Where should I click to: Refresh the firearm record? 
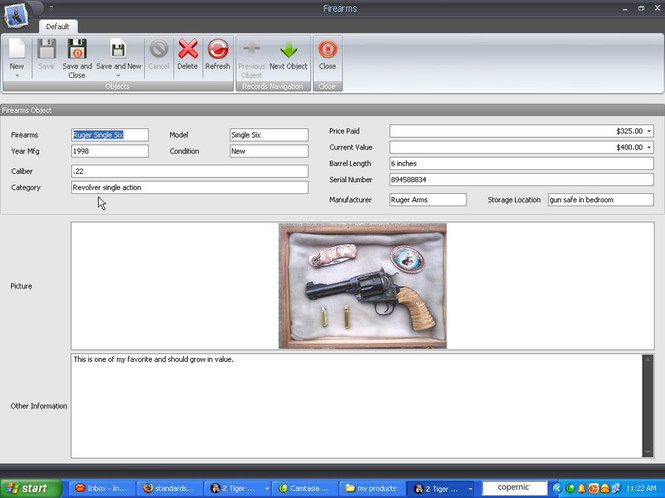(218, 54)
